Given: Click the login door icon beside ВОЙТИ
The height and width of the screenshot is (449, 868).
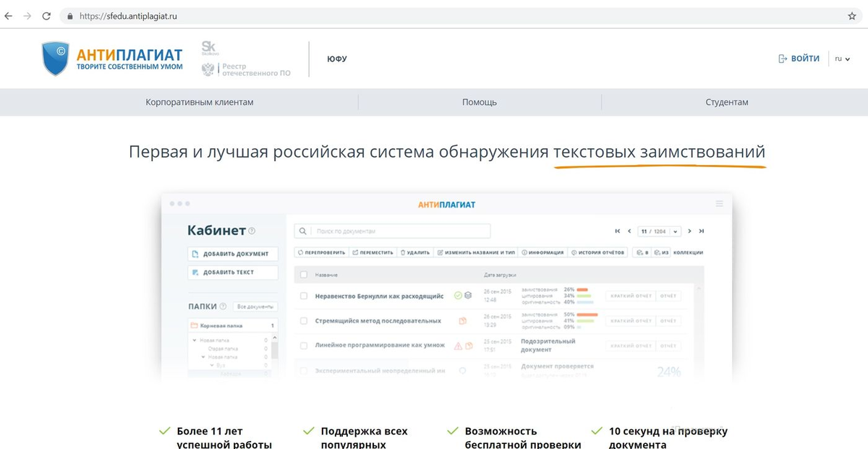Looking at the screenshot, I should pyautogui.click(x=783, y=59).
